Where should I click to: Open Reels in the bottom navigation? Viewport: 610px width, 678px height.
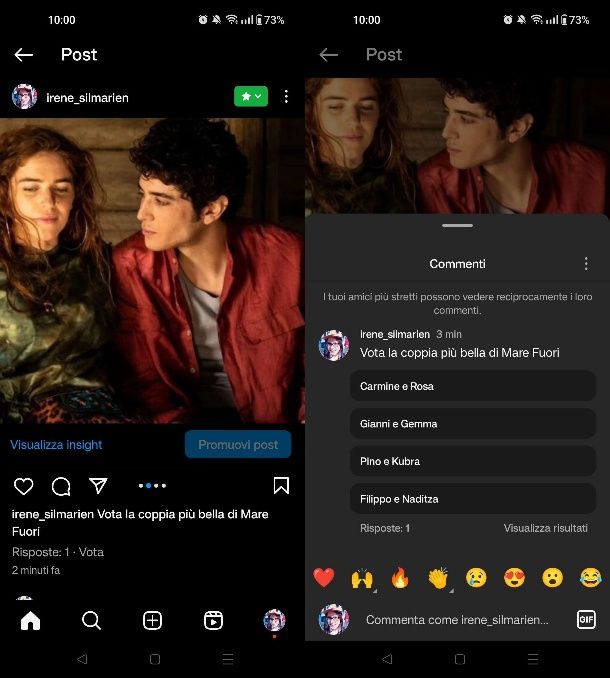(213, 620)
